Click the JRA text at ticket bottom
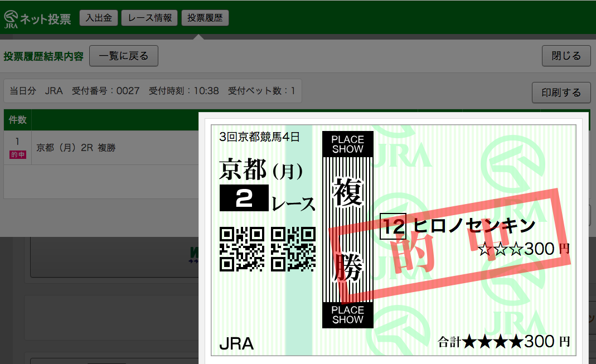This screenshot has height=364, width=596. (236, 343)
